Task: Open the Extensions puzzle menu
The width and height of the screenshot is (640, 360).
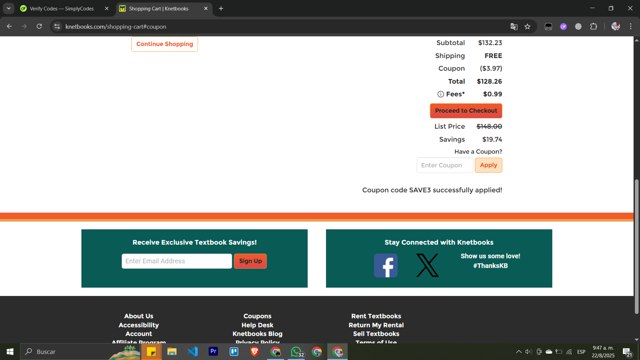Action: pyautogui.click(x=593, y=27)
